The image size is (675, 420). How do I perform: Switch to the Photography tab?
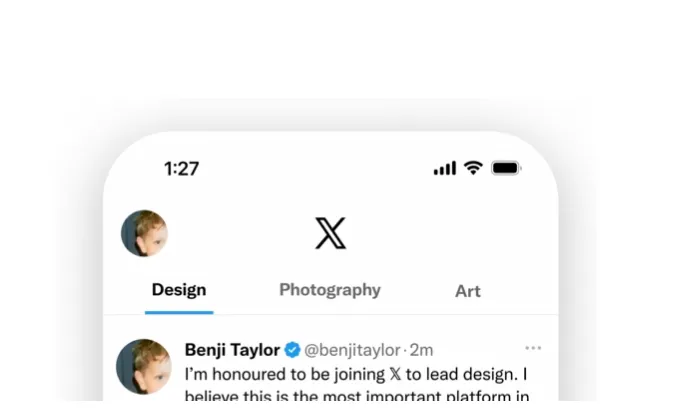click(330, 290)
